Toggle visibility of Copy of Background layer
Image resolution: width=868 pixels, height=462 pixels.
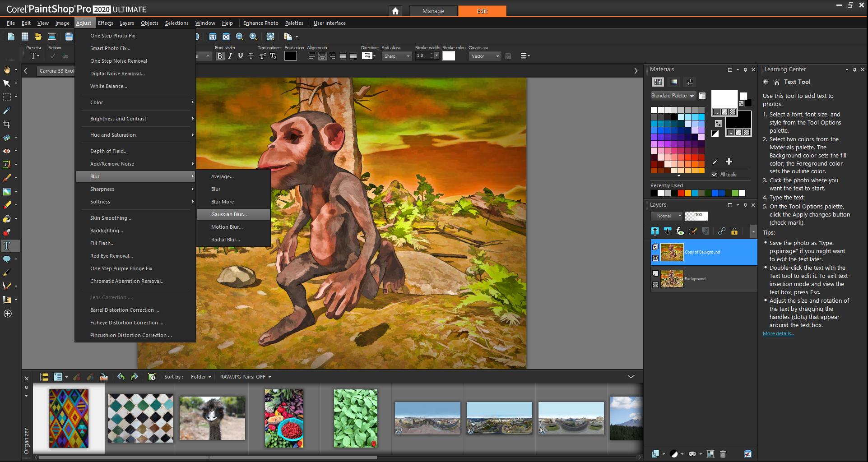[655, 258]
